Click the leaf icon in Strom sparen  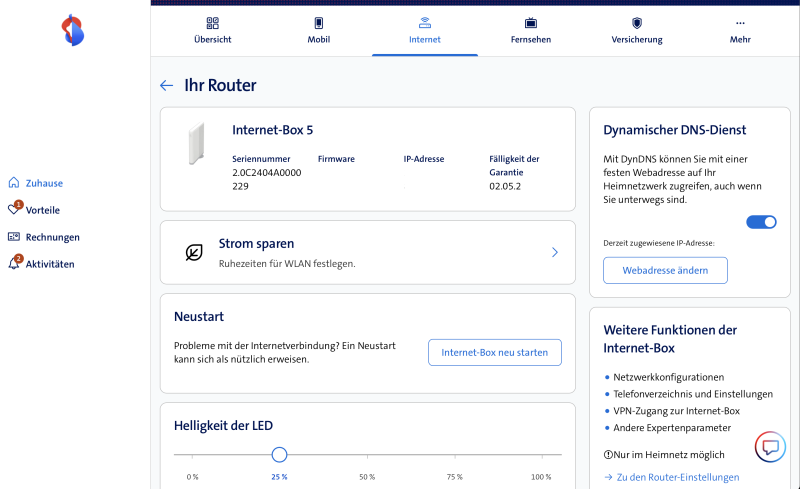coord(194,253)
